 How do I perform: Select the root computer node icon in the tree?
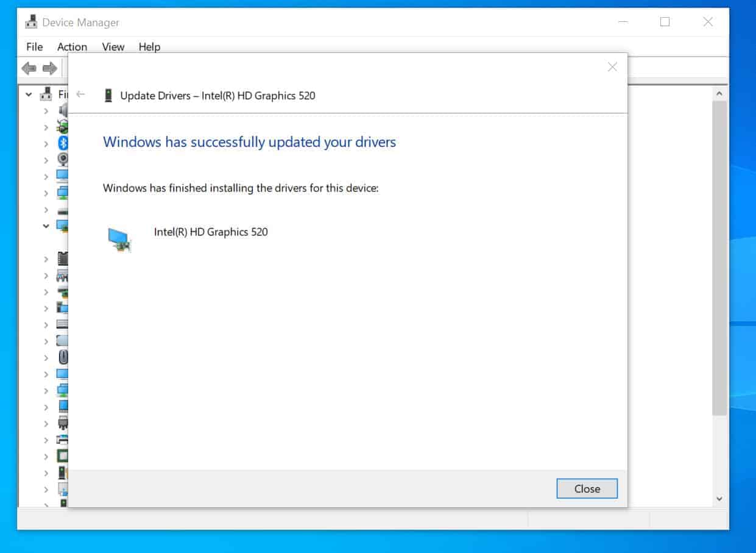[46, 95]
